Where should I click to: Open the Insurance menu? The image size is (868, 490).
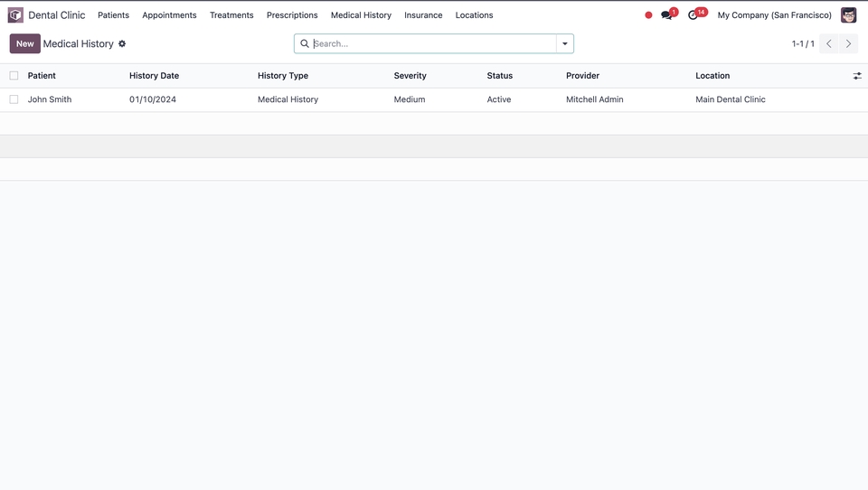[x=423, y=15]
